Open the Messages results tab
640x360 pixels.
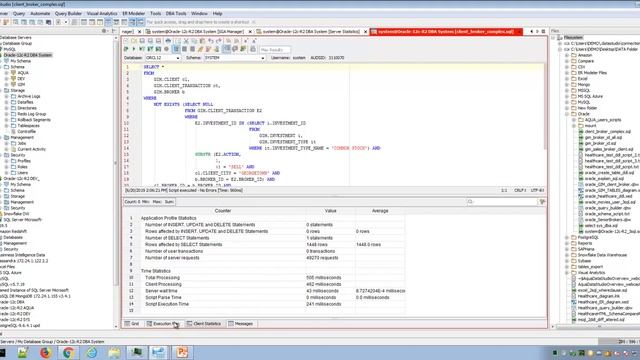coord(240,324)
